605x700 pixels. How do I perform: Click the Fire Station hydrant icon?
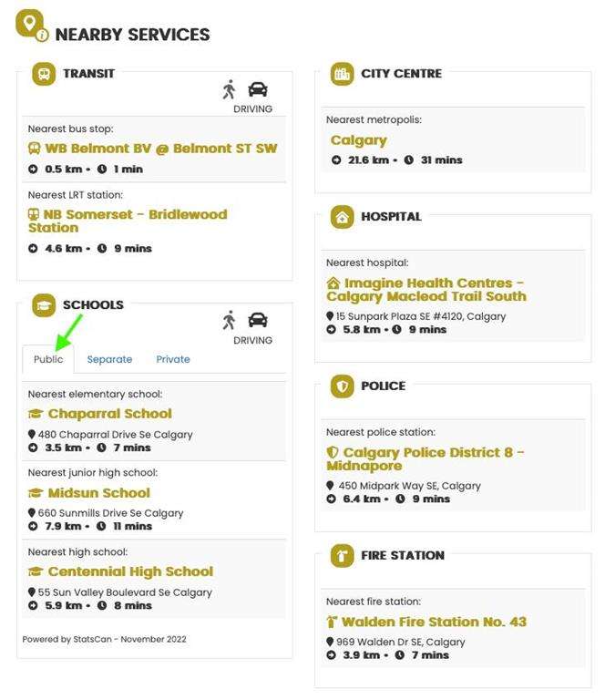point(342,555)
